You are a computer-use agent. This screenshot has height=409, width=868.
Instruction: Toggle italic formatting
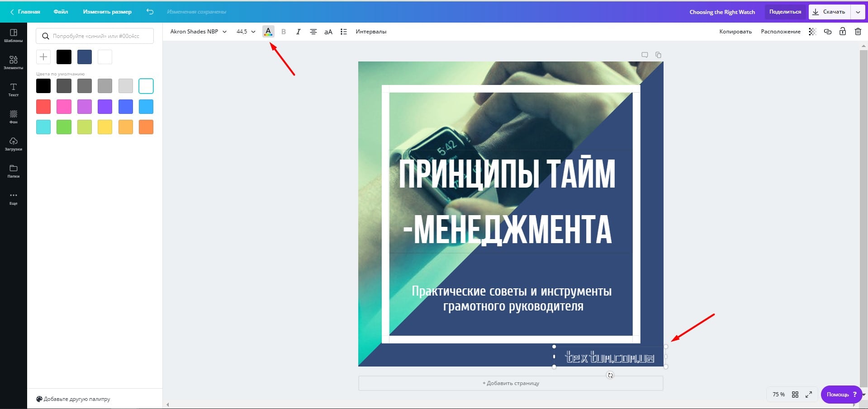click(298, 32)
